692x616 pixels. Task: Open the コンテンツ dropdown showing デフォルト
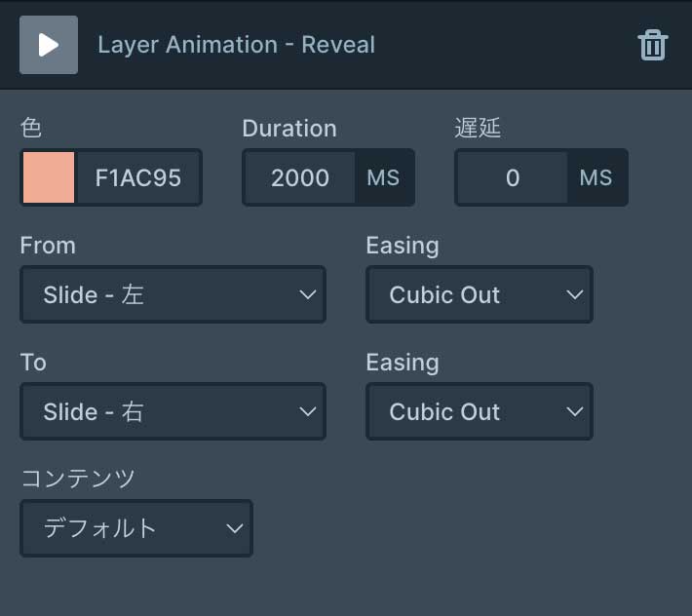(135, 528)
